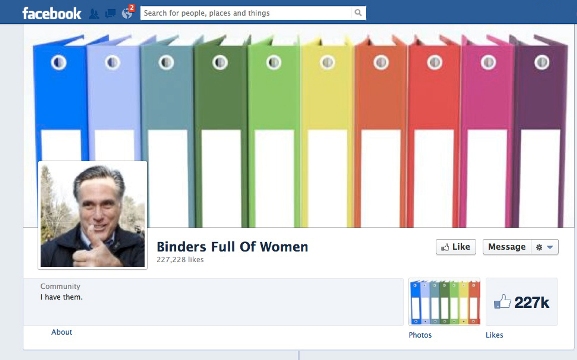Open the Photos tab label
Screen dimensions: 577x360
(x=420, y=335)
